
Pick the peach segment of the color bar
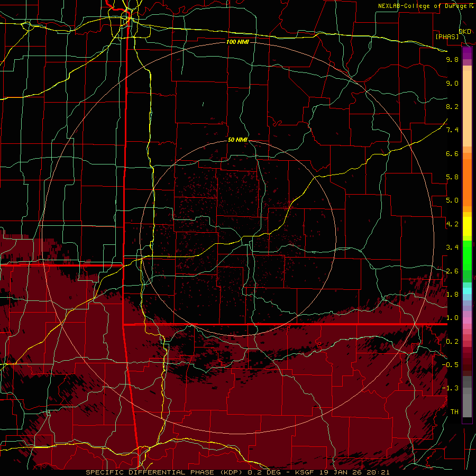pyautogui.click(x=467, y=106)
